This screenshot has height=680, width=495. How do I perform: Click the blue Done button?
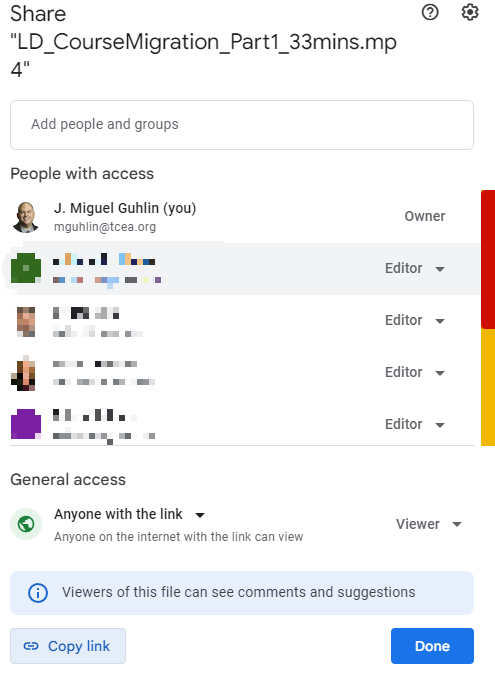(x=432, y=646)
